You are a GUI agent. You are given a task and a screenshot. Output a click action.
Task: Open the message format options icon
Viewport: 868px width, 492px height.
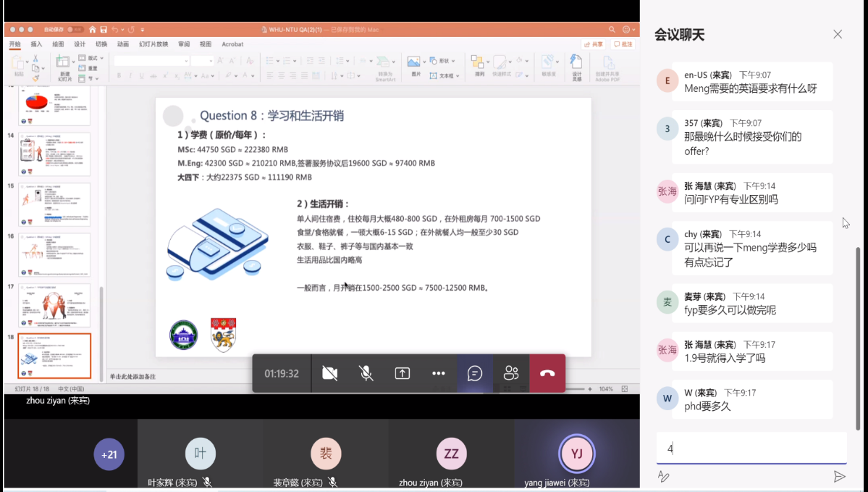pyautogui.click(x=663, y=476)
